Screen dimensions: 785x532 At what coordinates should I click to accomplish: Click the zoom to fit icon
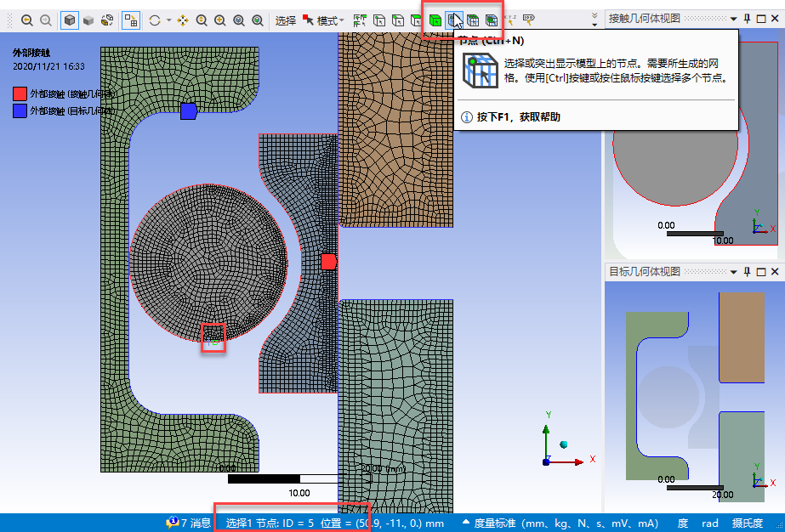pyautogui.click(x=239, y=20)
